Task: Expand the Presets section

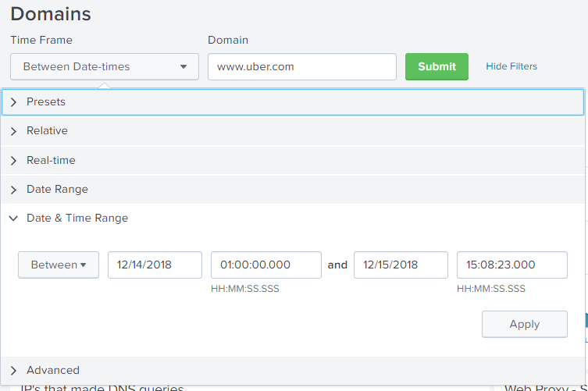Action: 293,102
